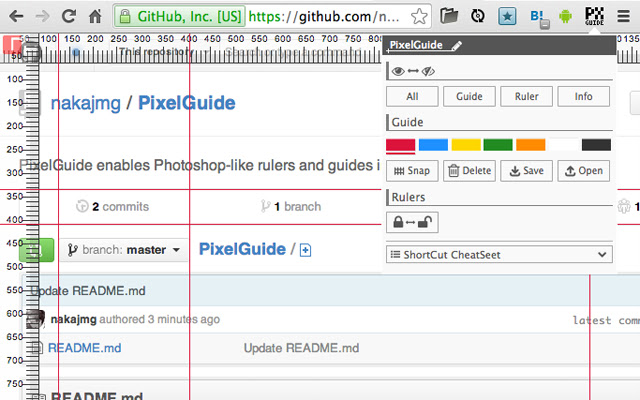The width and height of the screenshot is (640, 400).
Task: Go back with the browser back arrow
Action: (x=16, y=17)
